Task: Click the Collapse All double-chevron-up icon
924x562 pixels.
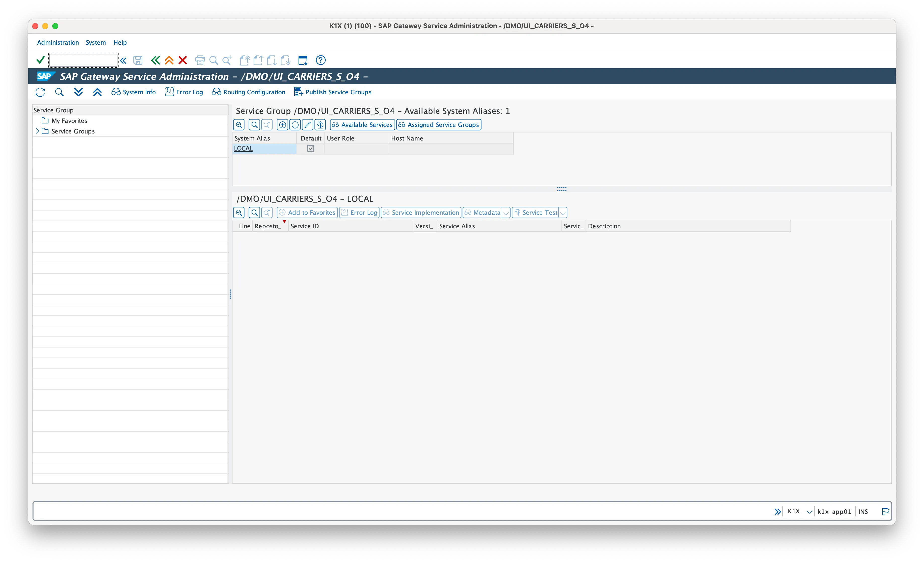Action: pos(97,92)
